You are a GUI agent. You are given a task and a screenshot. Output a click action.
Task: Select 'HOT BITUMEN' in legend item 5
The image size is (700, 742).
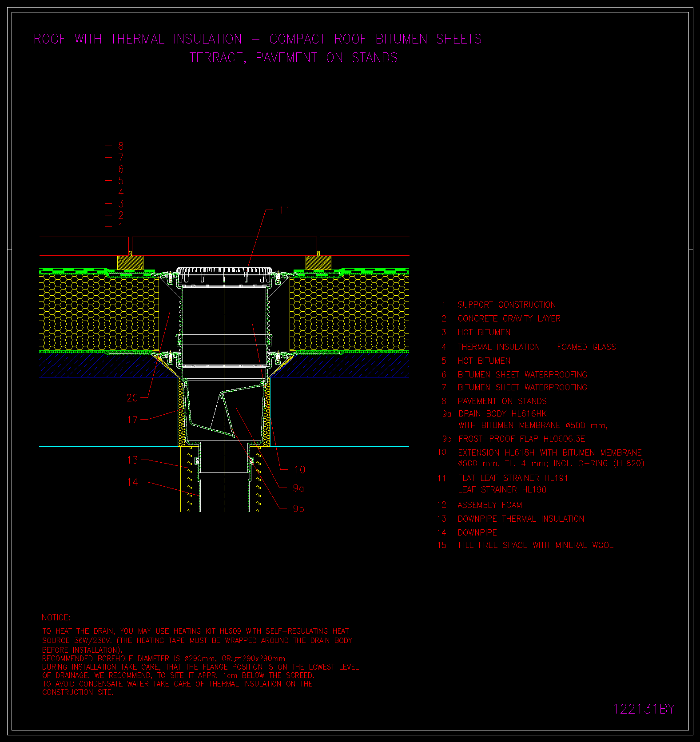click(x=484, y=361)
